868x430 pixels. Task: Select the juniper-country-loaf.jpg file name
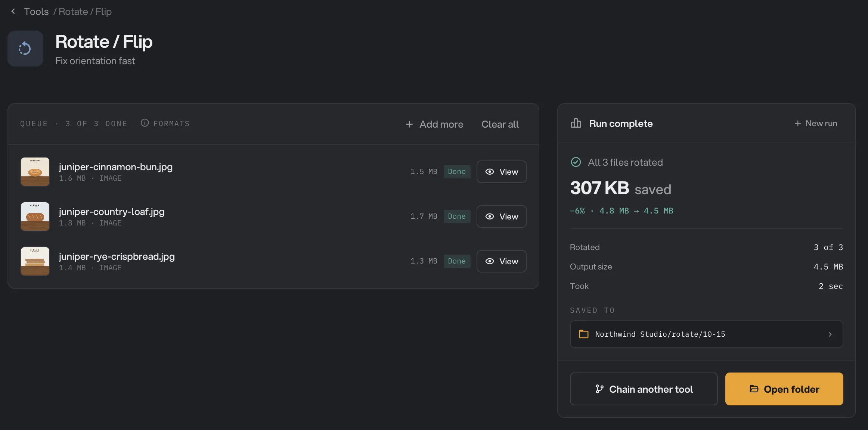[112, 212]
